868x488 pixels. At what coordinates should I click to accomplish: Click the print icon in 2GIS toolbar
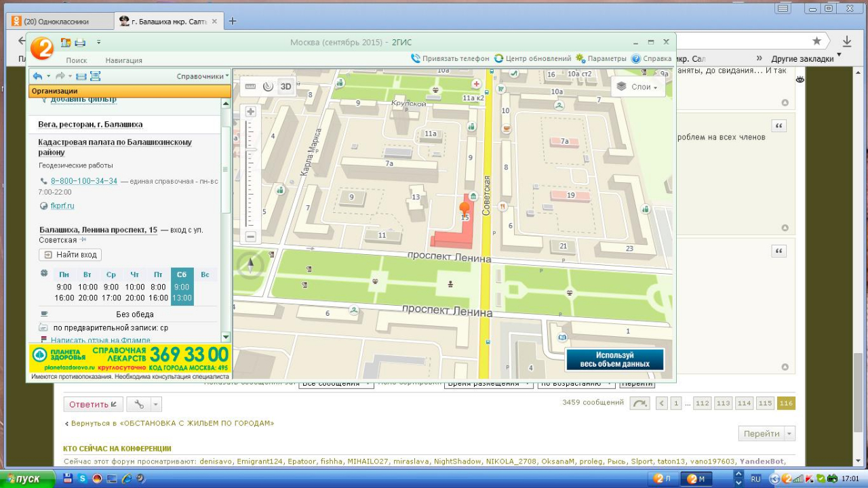click(x=80, y=43)
